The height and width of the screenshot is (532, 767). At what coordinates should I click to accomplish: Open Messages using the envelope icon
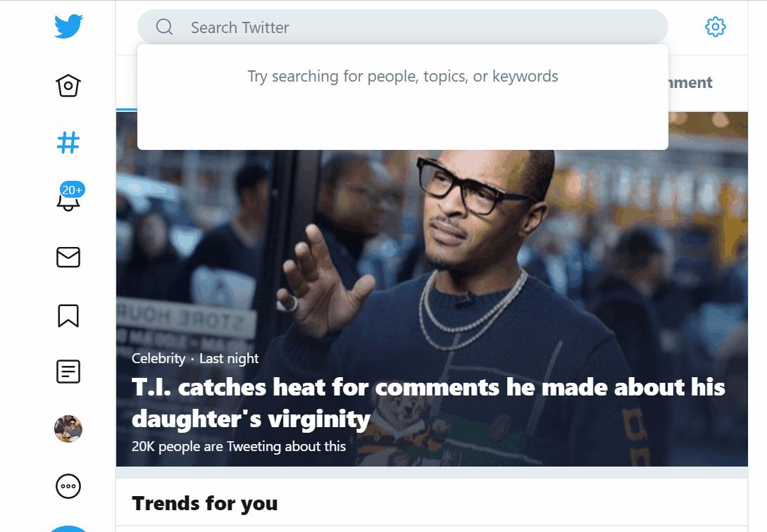[68, 258]
